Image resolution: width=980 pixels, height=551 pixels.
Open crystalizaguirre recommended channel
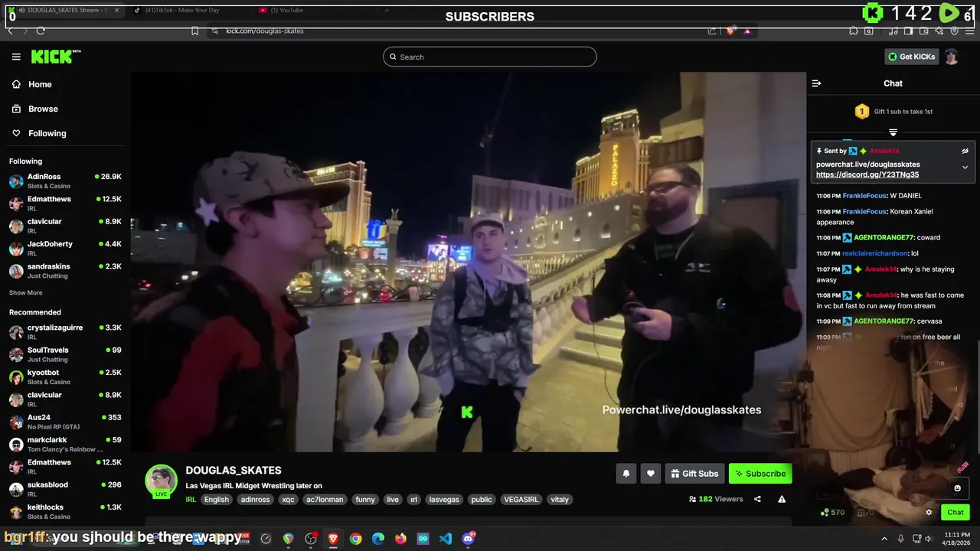(x=65, y=331)
